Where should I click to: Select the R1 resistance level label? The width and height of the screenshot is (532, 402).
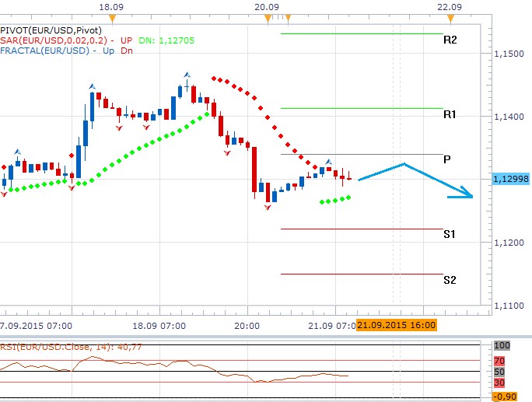pos(450,114)
